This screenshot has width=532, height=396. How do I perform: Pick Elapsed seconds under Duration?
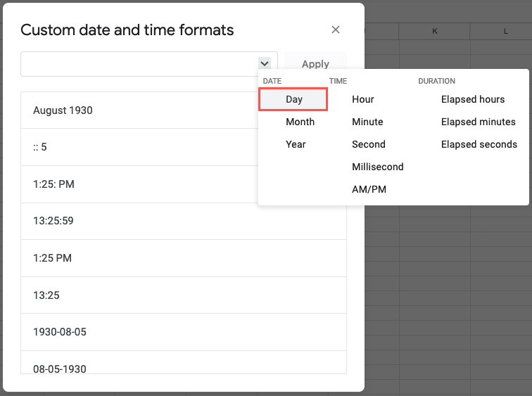pyautogui.click(x=479, y=144)
